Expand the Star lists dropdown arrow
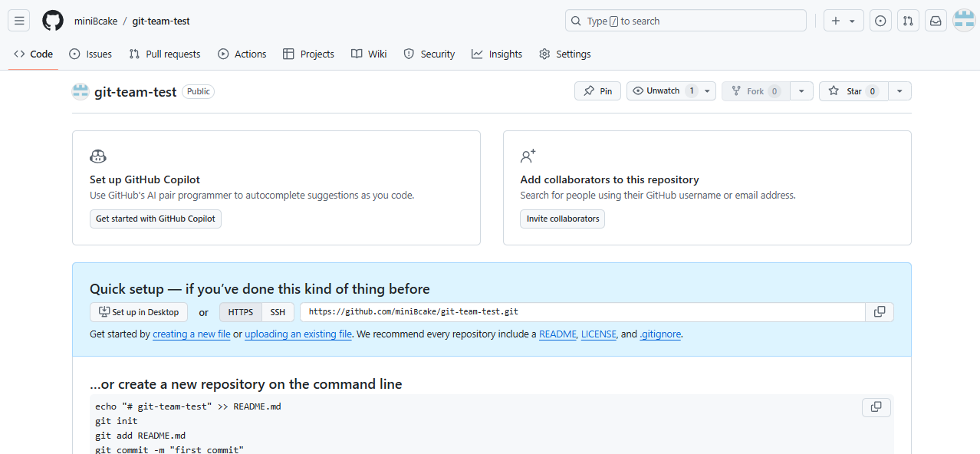 pyautogui.click(x=899, y=91)
